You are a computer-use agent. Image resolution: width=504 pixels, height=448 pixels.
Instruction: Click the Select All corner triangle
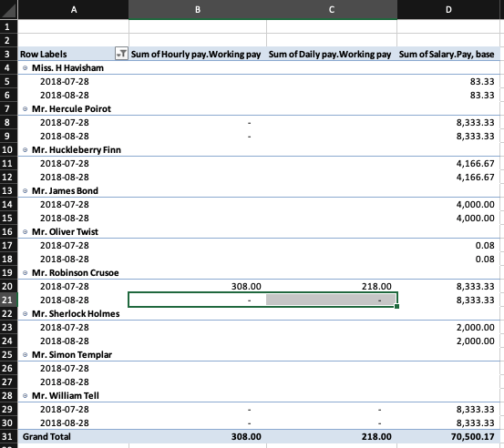pyautogui.click(x=9, y=10)
